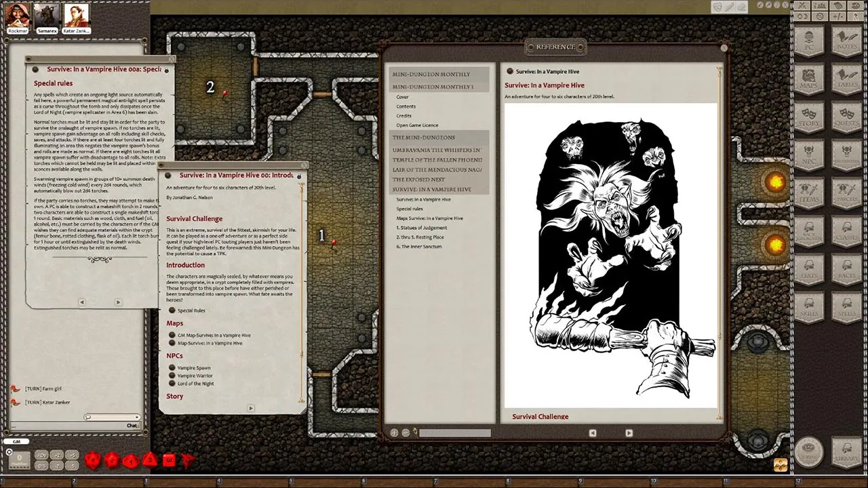Open the PC character list from sidebar
This screenshot has height=488, width=868.
tap(808, 43)
